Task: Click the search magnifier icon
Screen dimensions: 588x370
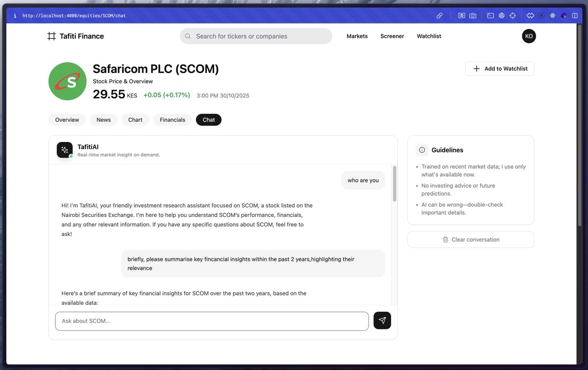Action: pyautogui.click(x=188, y=36)
